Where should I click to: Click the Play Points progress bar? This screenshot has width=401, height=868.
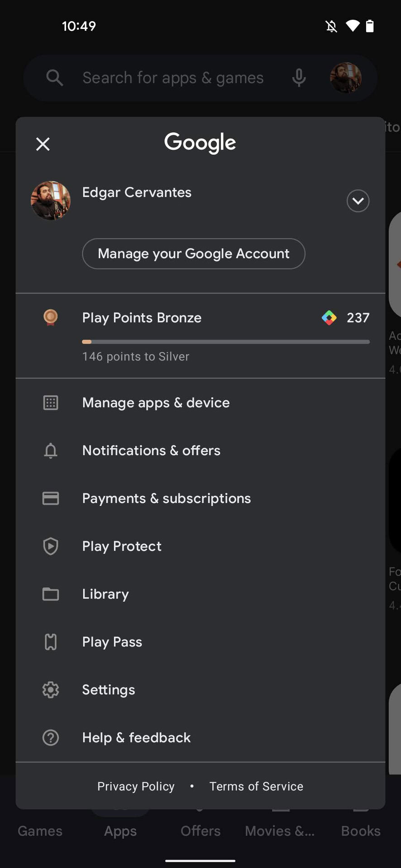225,342
